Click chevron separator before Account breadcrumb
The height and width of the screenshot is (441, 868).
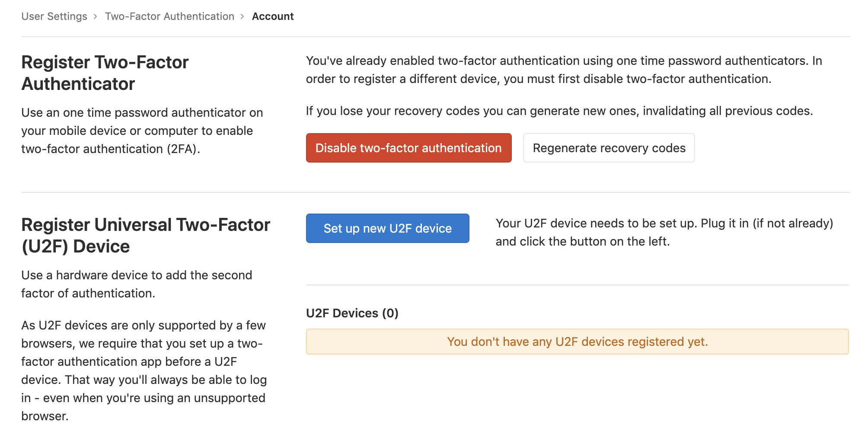tap(243, 16)
